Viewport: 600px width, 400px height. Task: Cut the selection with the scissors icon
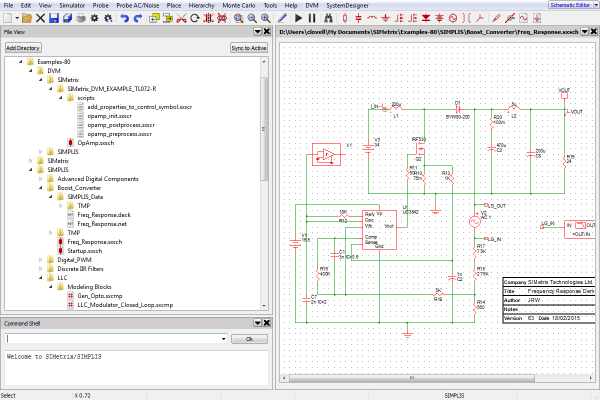(181, 18)
